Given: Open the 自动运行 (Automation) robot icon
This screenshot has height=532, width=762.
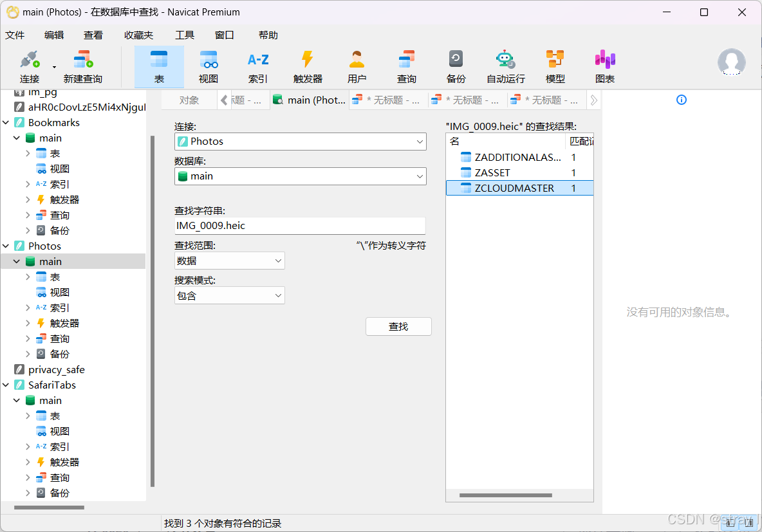Looking at the screenshot, I should pyautogui.click(x=505, y=66).
